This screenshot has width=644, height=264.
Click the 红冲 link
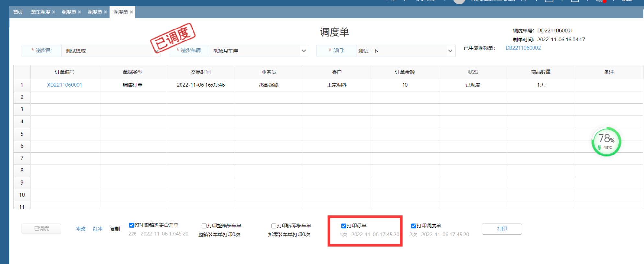[98, 229]
